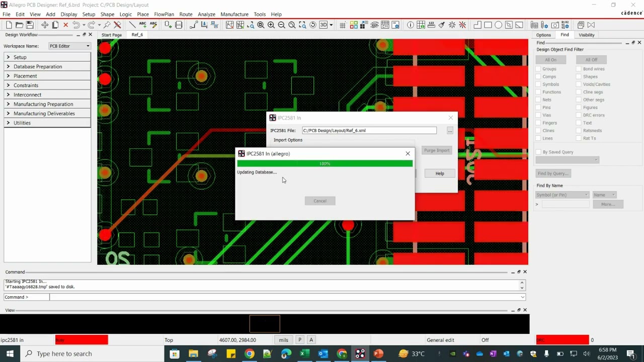Open the 3D canvas viewer icon
Image resolution: width=644 pixels, height=362 pixels.
tap(324, 25)
